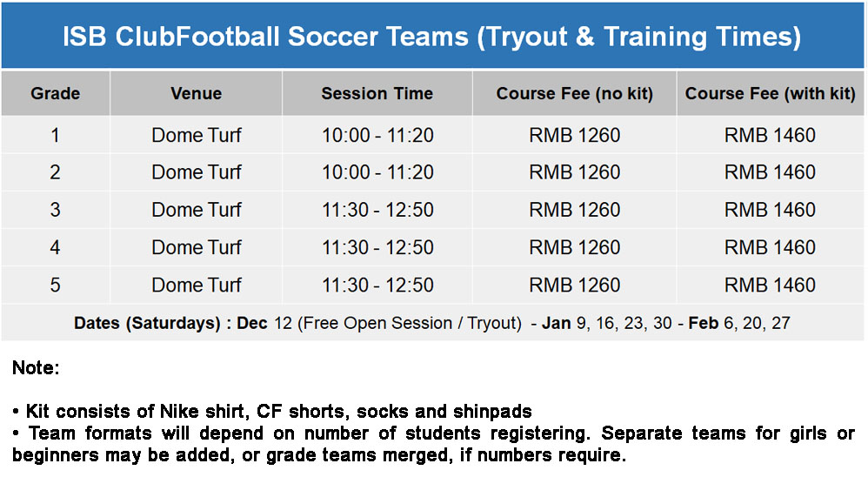Click the Course Fee (with kit) header

coord(770,94)
